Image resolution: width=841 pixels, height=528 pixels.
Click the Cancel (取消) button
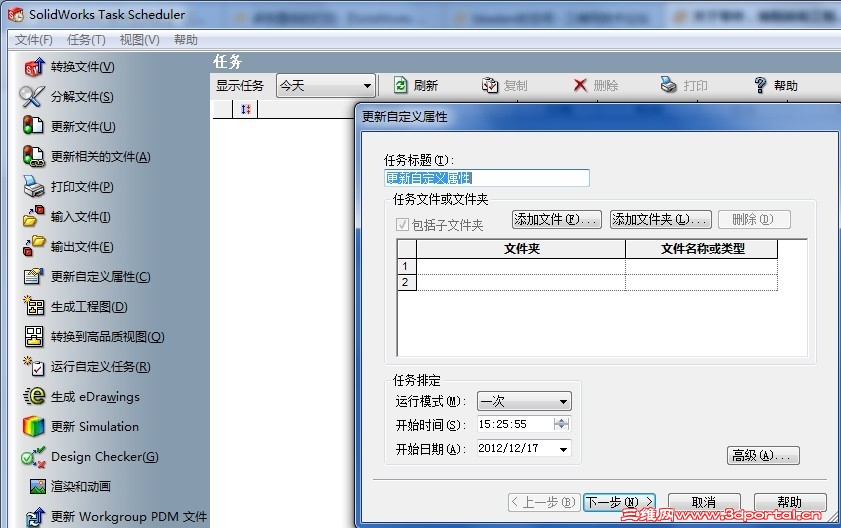pos(704,502)
